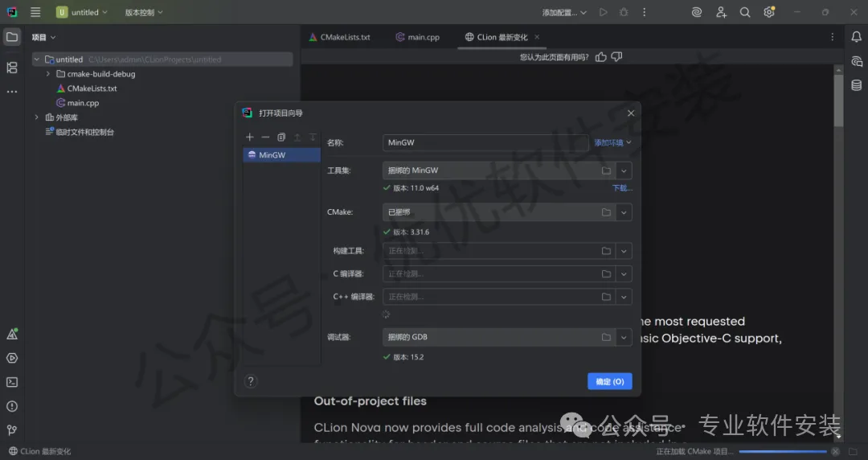Expand the debugger dropdown arrow
This screenshot has width=868, height=460.
(624, 337)
